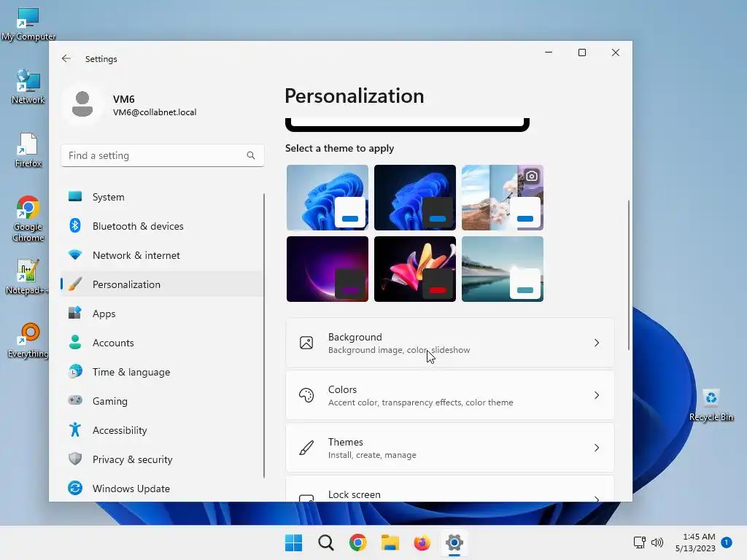
Task: Apply the teal lake Flow theme
Action: coord(503,269)
